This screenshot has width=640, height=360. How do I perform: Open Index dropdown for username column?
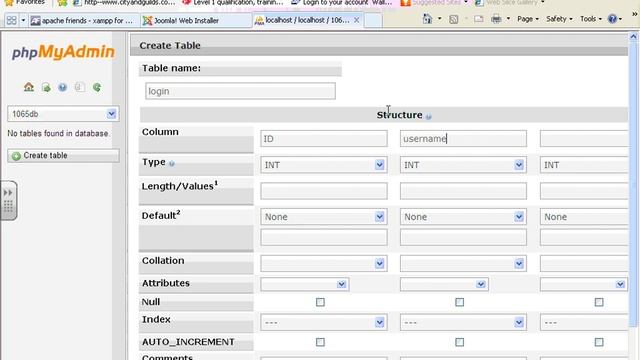(x=463, y=322)
